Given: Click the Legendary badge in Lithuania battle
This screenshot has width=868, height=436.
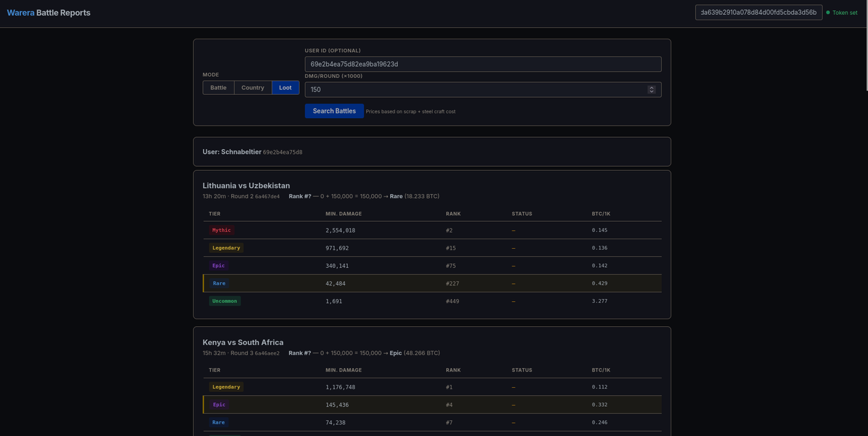Looking at the screenshot, I should [x=226, y=248].
